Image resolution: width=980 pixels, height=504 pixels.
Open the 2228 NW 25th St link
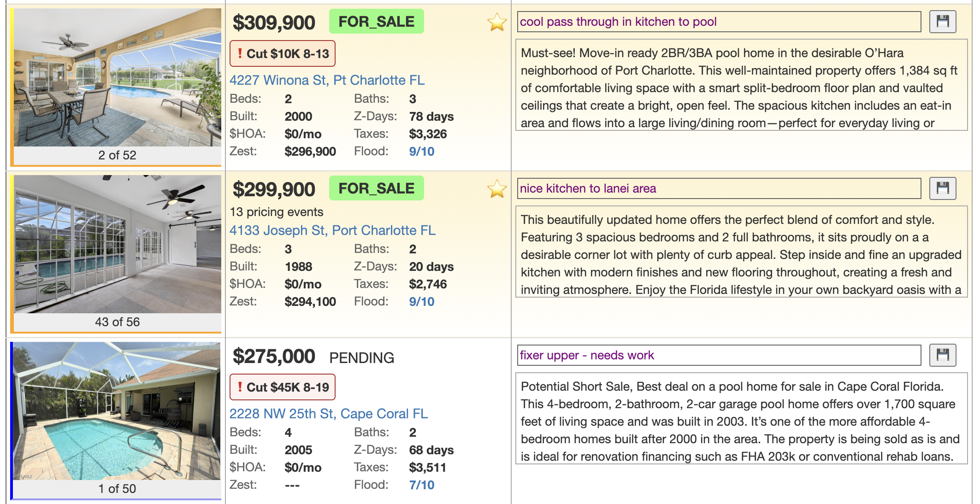click(x=329, y=414)
